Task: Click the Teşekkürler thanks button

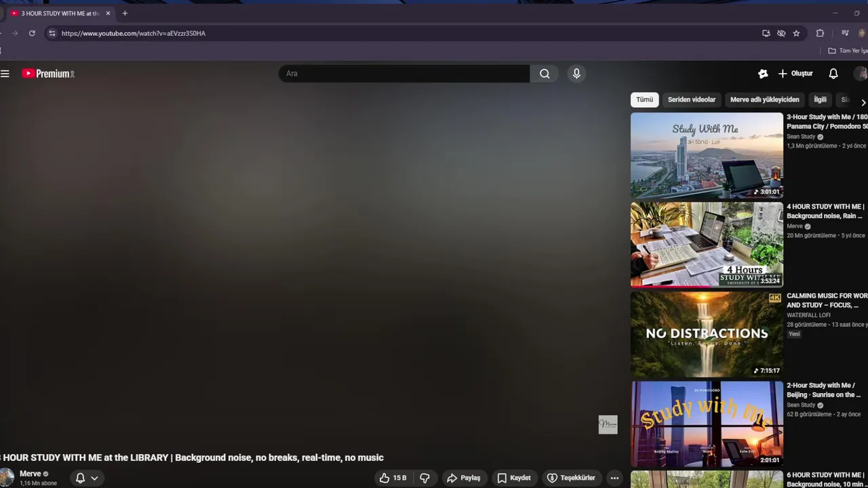Action: (x=571, y=478)
